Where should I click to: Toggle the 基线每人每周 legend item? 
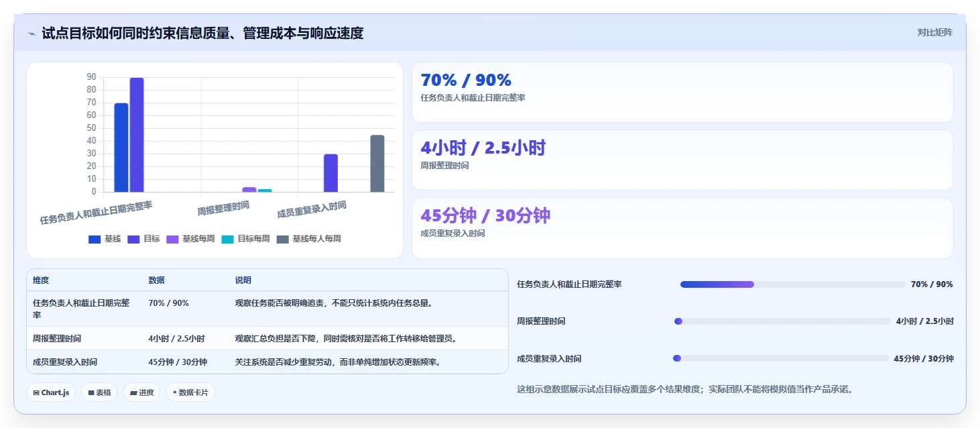tap(308, 239)
